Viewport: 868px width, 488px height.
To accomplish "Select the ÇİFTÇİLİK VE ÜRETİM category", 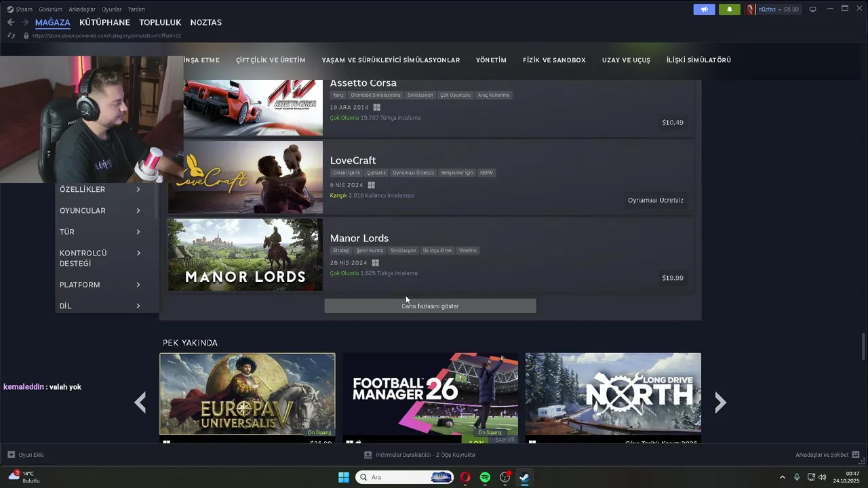I will tap(271, 60).
